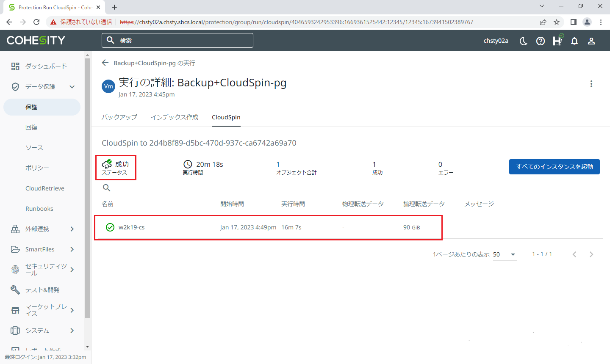Open the Helios status icon
Image resolution: width=610 pixels, height=364 pixels.
point(558,40)
